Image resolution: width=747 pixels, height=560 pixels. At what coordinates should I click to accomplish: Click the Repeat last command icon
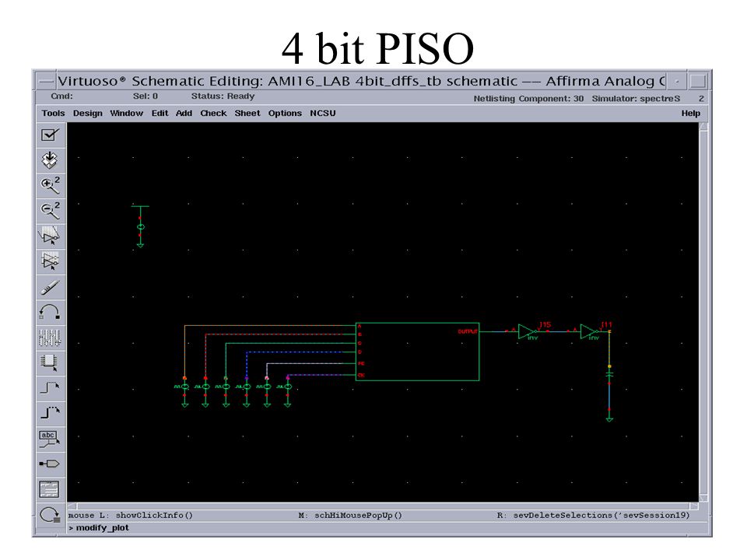[50, 515]
